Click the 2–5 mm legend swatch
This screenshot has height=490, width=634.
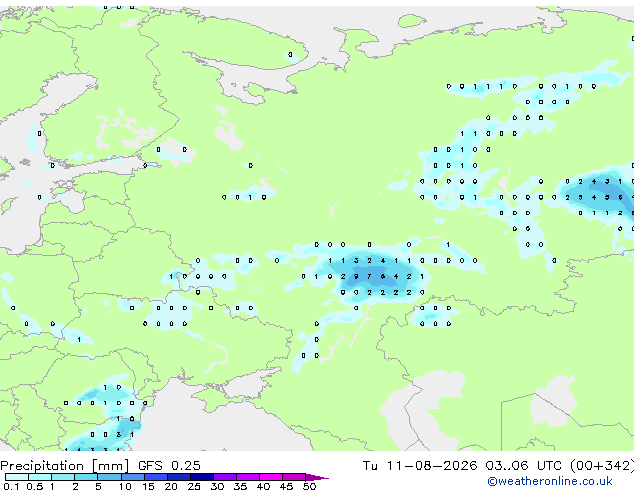point(86,477)
